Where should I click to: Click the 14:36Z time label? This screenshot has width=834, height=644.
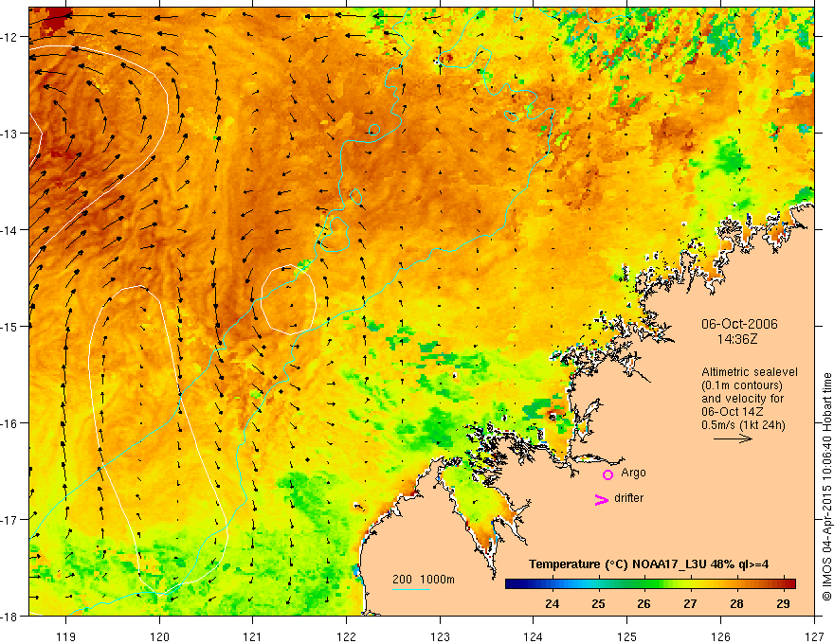(737, 339)
